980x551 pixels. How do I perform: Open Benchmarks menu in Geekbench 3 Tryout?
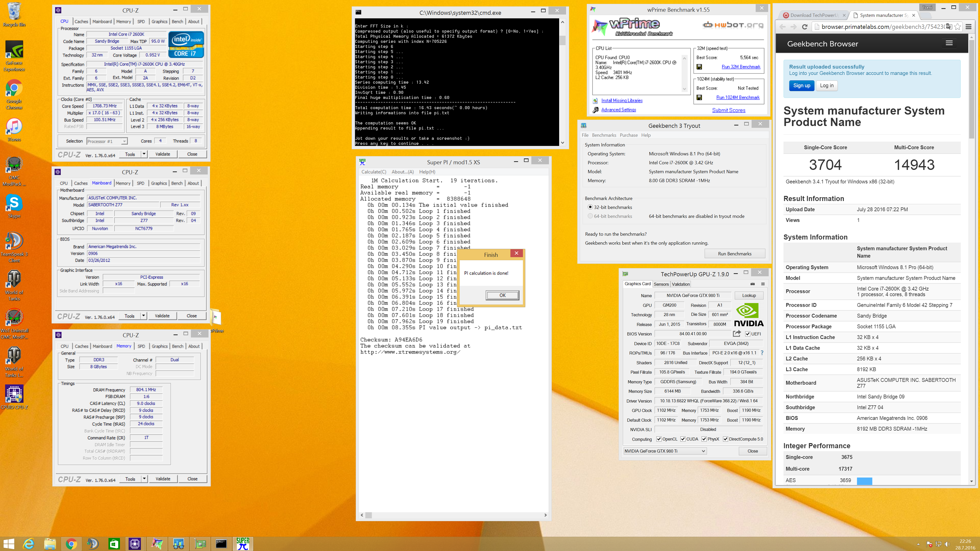(x=604, y=135)
